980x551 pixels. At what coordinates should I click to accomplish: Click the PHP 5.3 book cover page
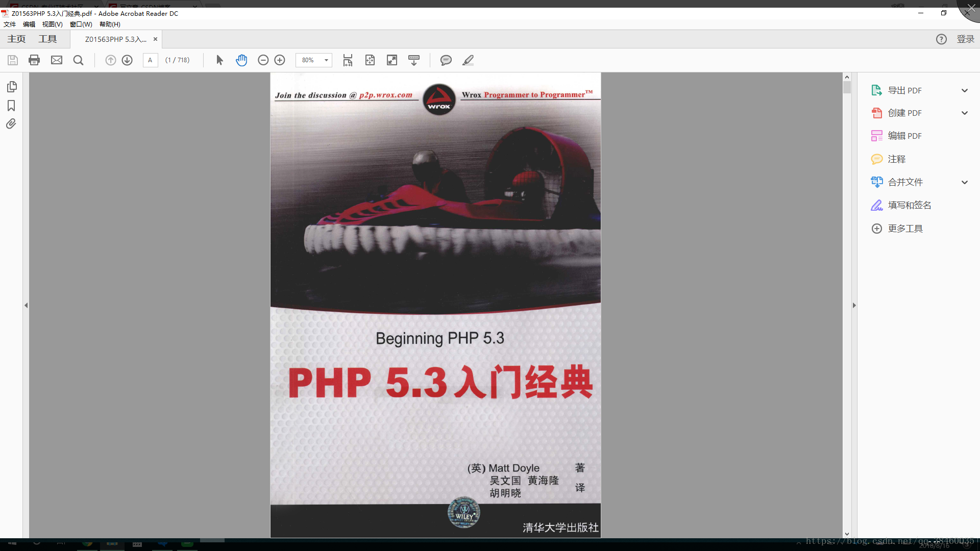click(x=435, y=305)
